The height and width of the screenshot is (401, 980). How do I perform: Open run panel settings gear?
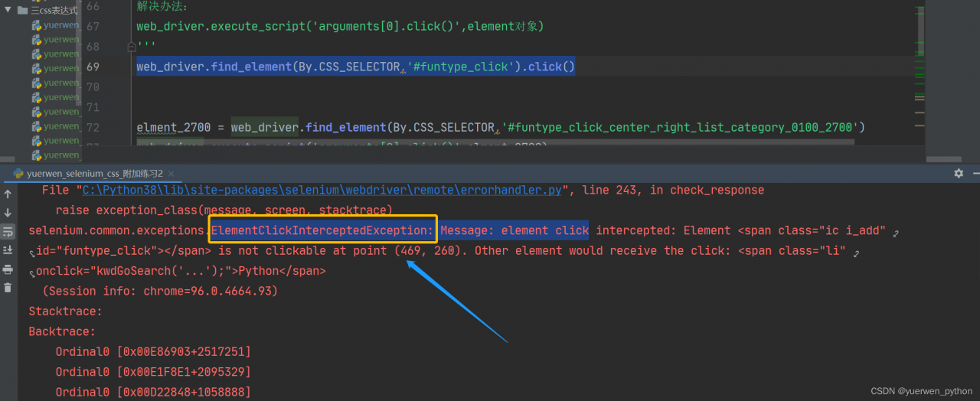(x=959, y=174)
